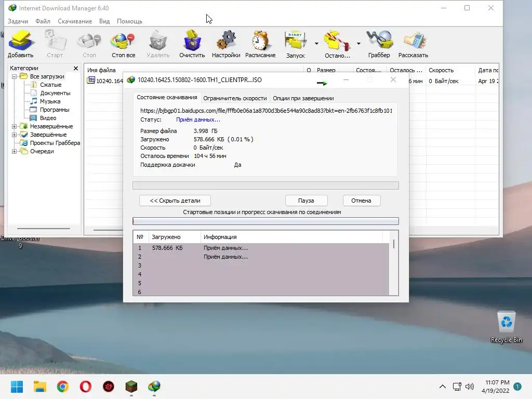Expand the Завершённые tree node
Viewport: 532px width, 399px height.
[14, 135]
